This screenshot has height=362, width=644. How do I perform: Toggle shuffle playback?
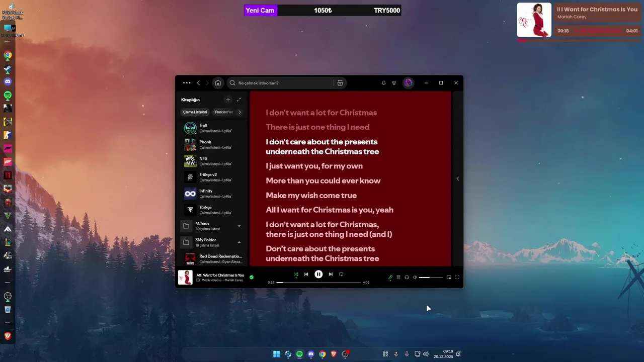296,275
